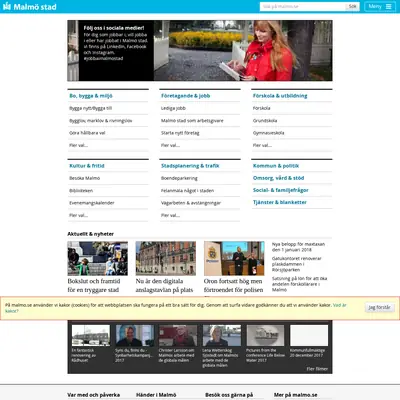Image resolution: width=400 pixels, height=400 pixels.
Task: Open the Biblioteken link
Action: pos(81,191)
